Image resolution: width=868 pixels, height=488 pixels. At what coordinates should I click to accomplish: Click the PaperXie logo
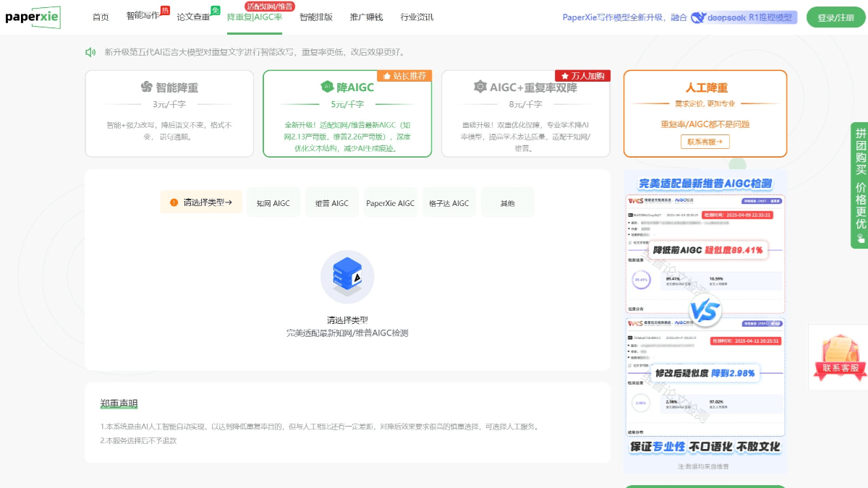click(33, 17)
